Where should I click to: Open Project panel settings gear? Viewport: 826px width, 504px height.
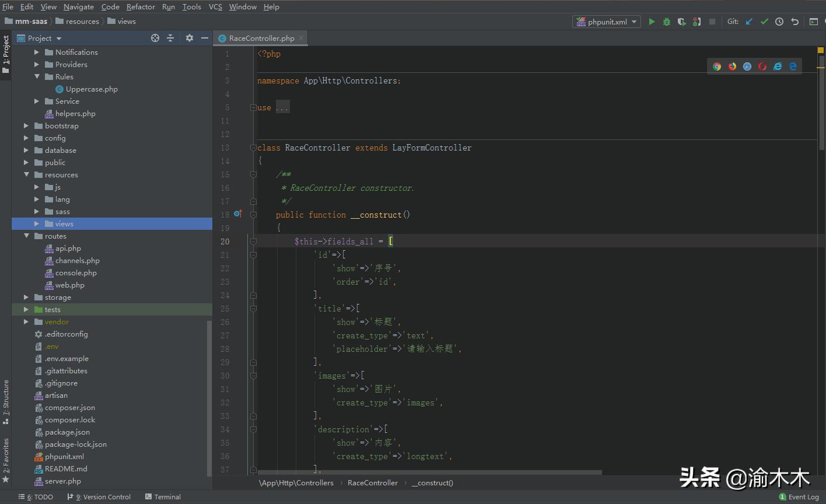(190, 38)
